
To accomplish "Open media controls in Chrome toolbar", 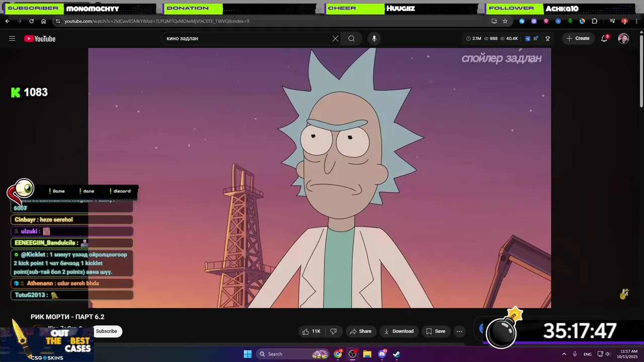I will pyautogui.click(x=612, y=21).
